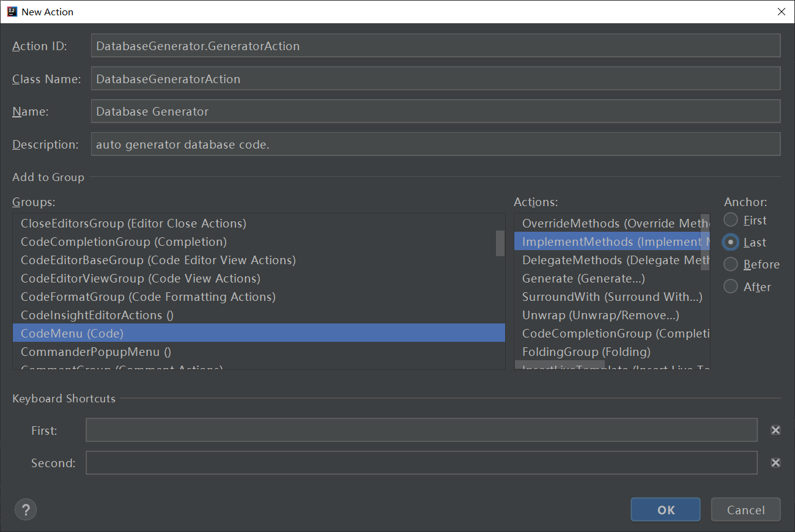Select the Before anchor option
Viewport: 795px width, 532px height.
730,264
